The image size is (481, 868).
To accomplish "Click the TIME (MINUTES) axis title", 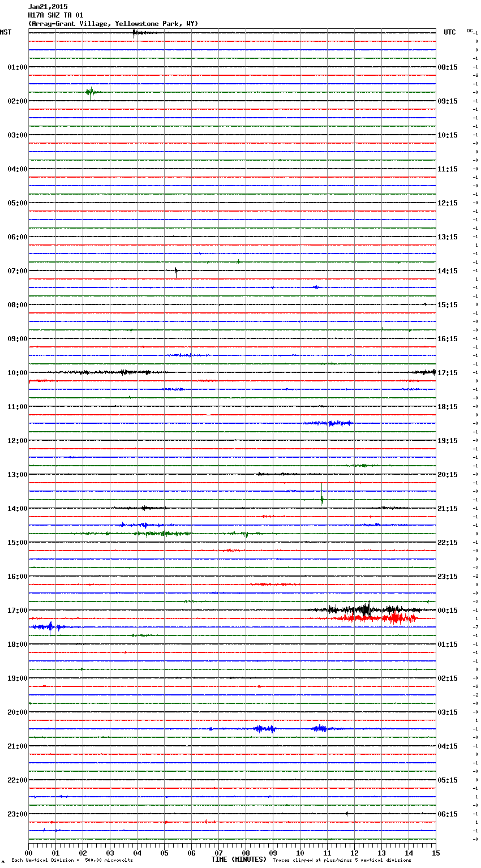I will 239,860.
